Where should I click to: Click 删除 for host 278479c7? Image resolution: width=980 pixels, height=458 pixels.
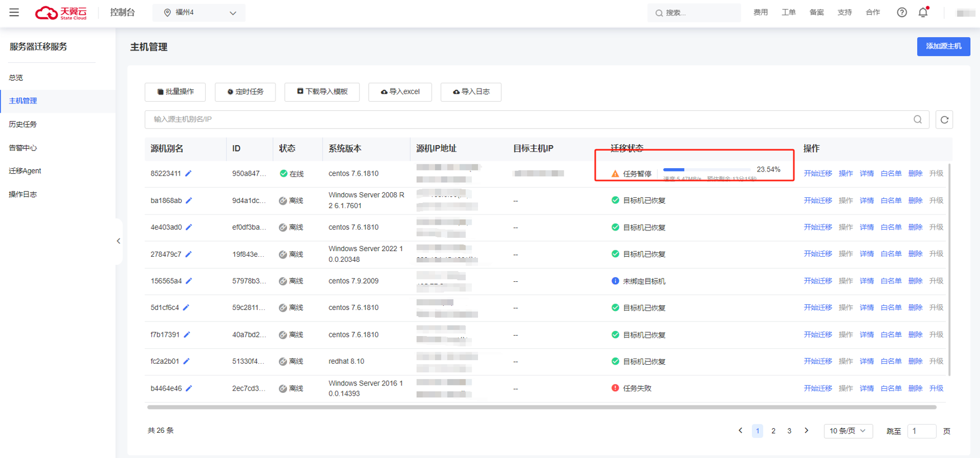(x=915, y=254)
